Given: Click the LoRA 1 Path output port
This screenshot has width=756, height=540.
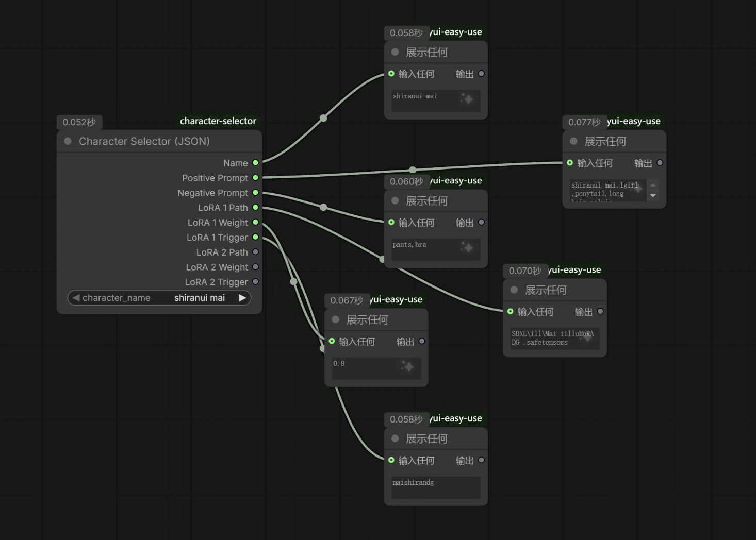Looking at the screenshot, I should 255,208.
